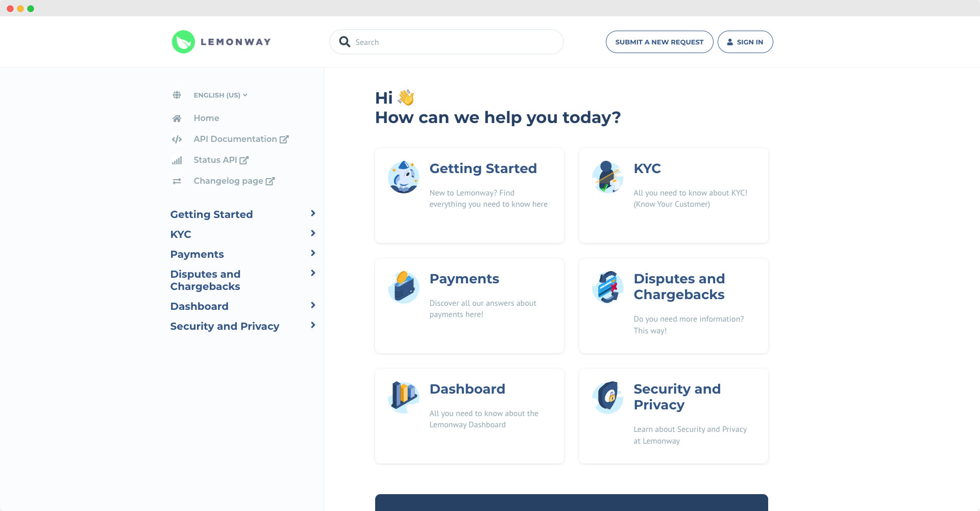Open the English (US) language dropdown

[220, 95]
